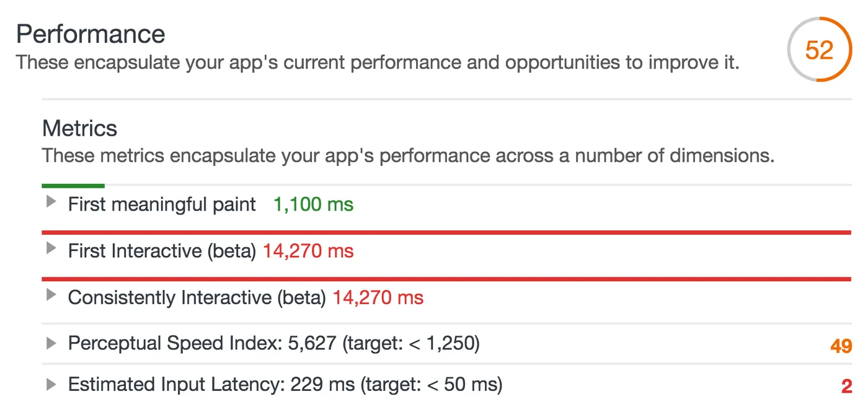
Task: Click the Estimated Input Latency row text
Action: point(285,385)
